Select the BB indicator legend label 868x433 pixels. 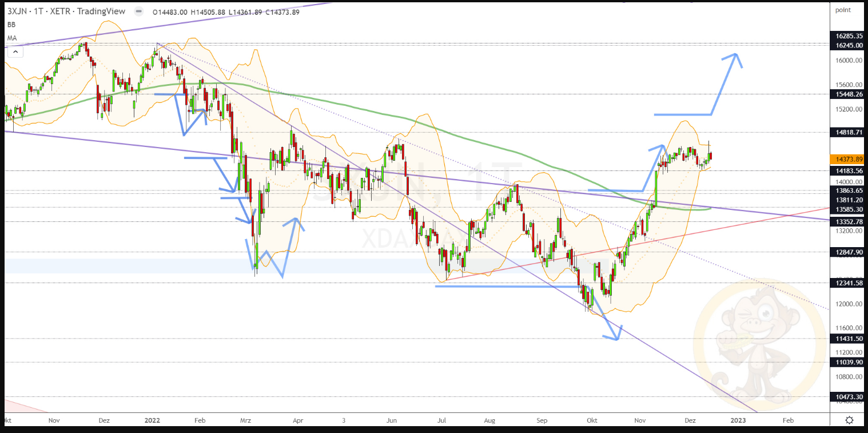(11, 25)
